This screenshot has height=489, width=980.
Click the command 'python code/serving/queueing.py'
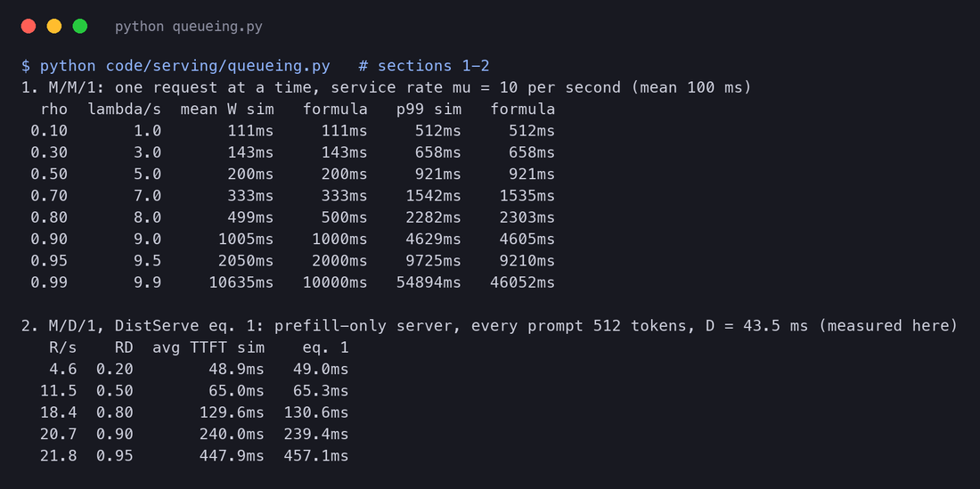(x=185, y=66)
